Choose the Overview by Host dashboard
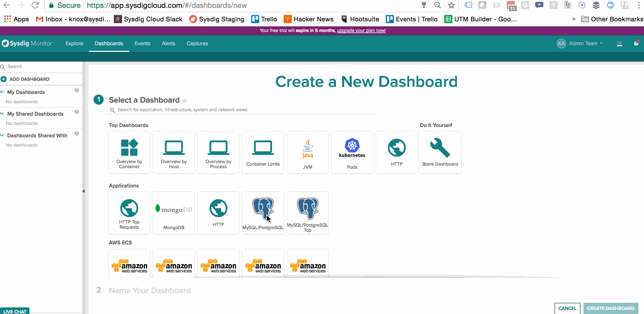644x314 pixels. (174, 152)
